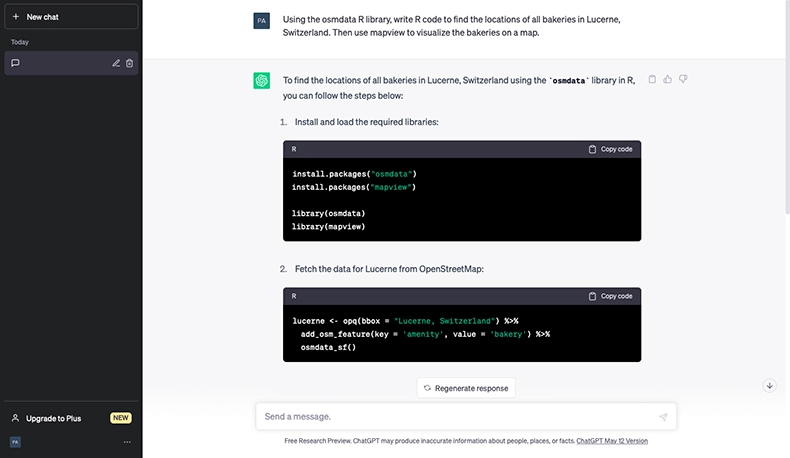Open Upgrade to Plus

pos(53,418)
